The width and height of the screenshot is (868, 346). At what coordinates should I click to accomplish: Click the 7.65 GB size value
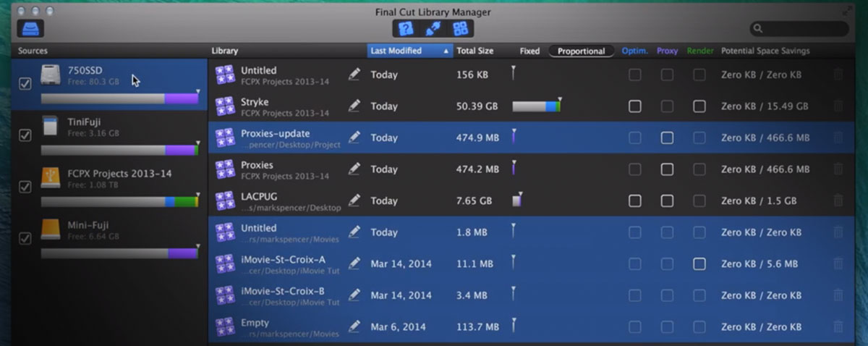pyautogui.click(x=474, y=201)
